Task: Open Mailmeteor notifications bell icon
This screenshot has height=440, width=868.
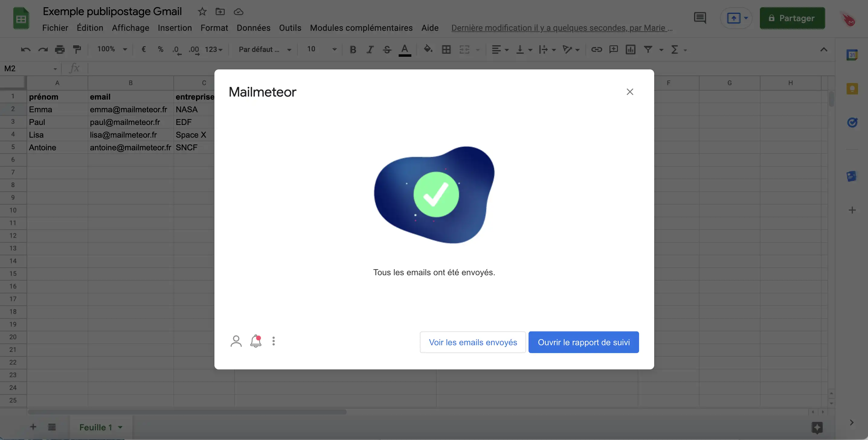Action: [x=256, y=341]
